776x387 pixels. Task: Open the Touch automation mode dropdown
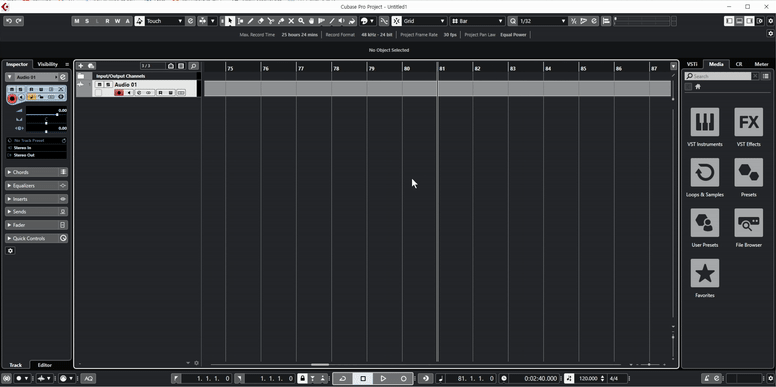[164, 21]
